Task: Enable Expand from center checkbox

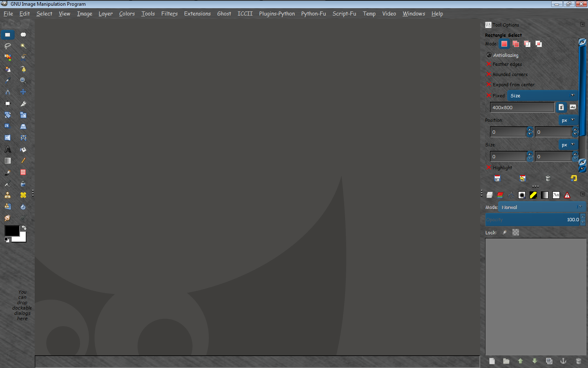Action: [x=489, y=85]
